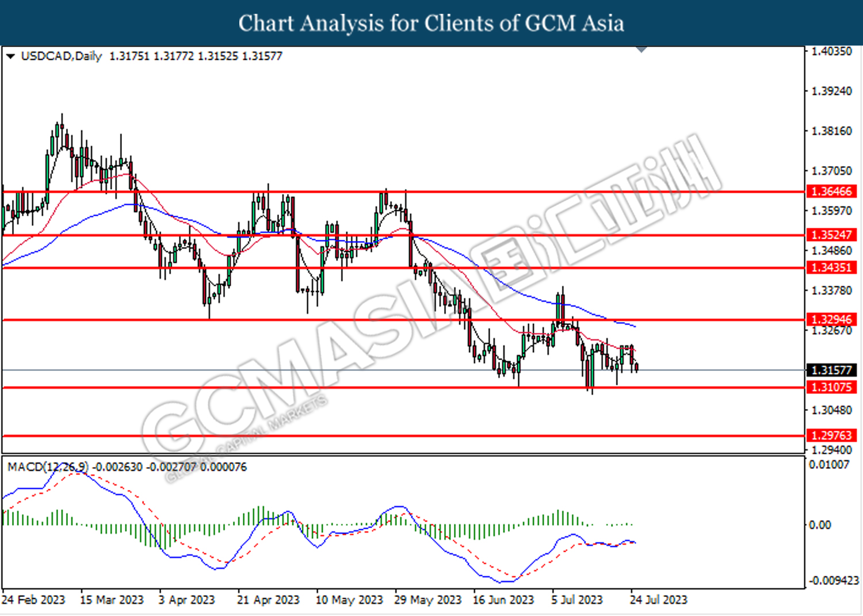
Task: Click the USDCAD symbol dropdown triangle
Action: pos(10,56)
